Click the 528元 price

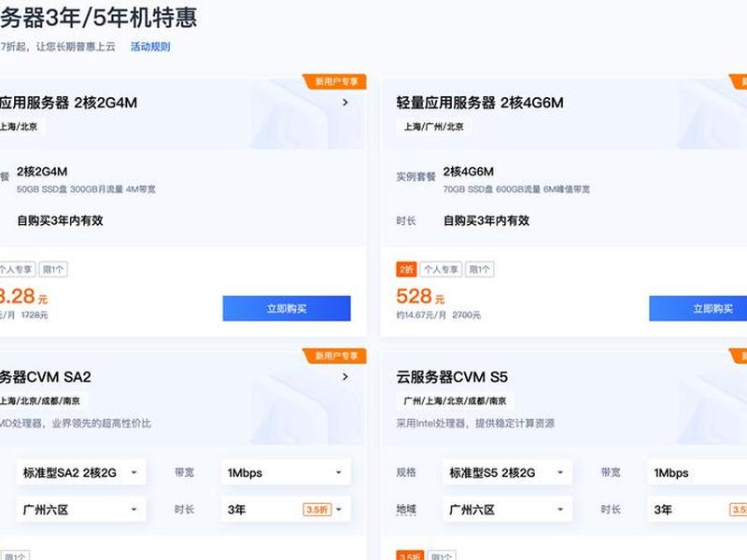(420, 296)
